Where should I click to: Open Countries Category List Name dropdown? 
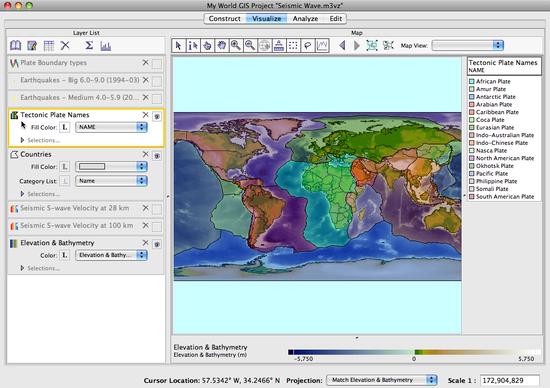[112, 181]
